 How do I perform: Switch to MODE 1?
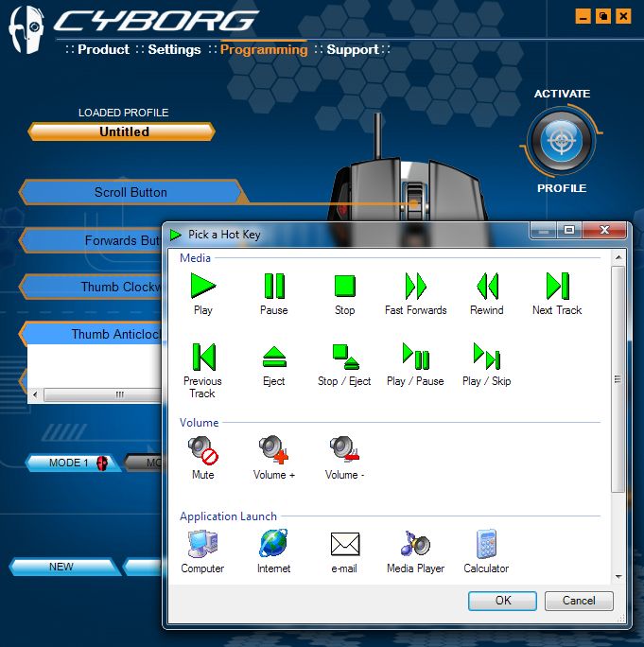click(70, 463)
